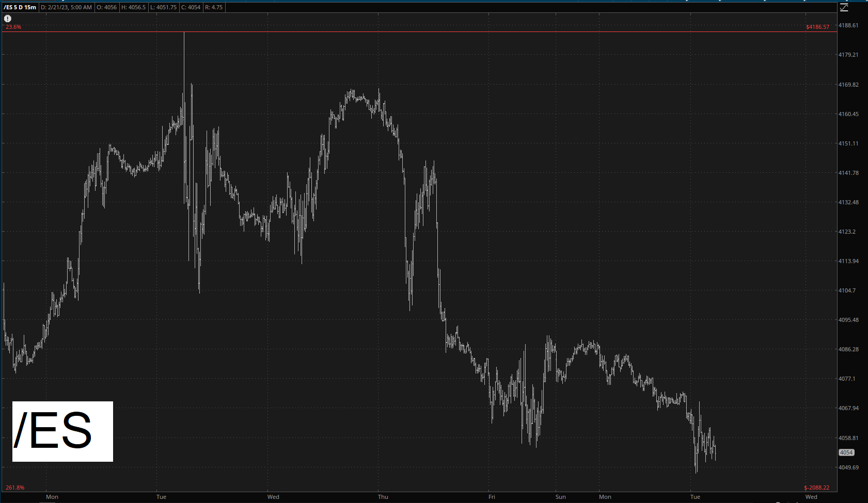Click the $4186.57 Fibonacci price label
The image size is (868, 503).
pos(817,27)
